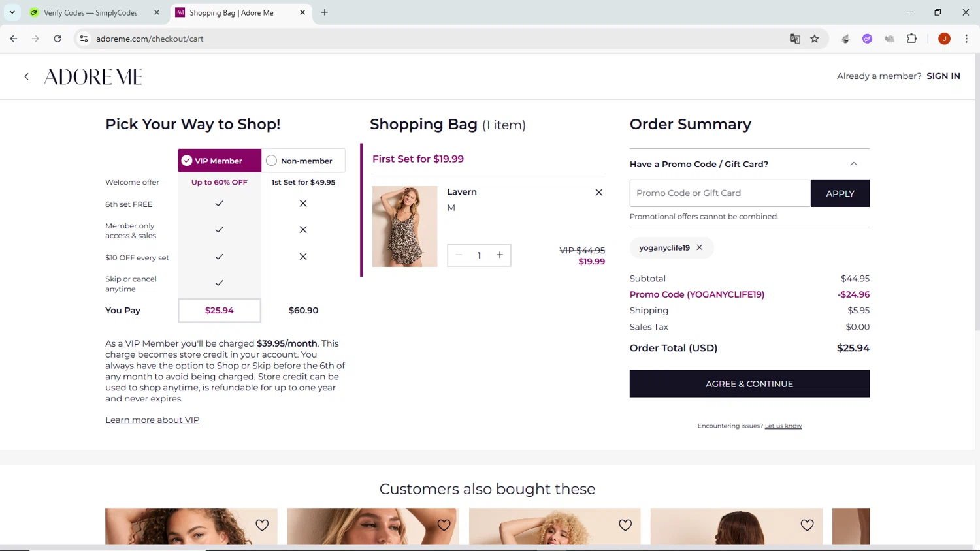Select the Non-member radio option
This screenshot has width=980, height=551.
303,161
